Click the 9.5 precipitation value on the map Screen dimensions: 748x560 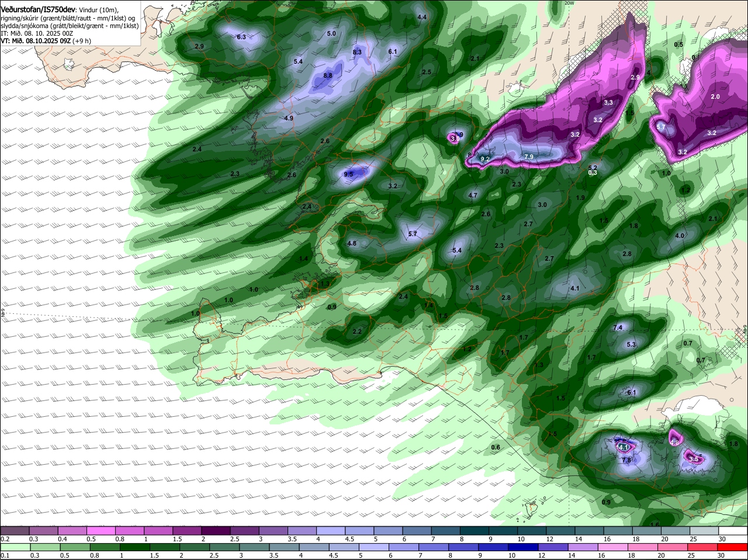pos(349,174)
